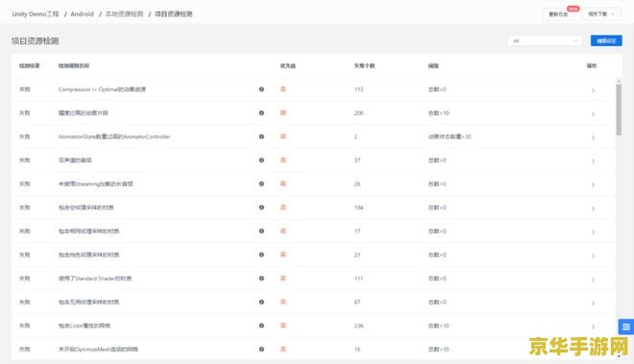Image resolution: width=634 pixels, height=364 pixels.
Task: Go to Unity Demo工程 breadcrumb
Action: coord(36,13)
